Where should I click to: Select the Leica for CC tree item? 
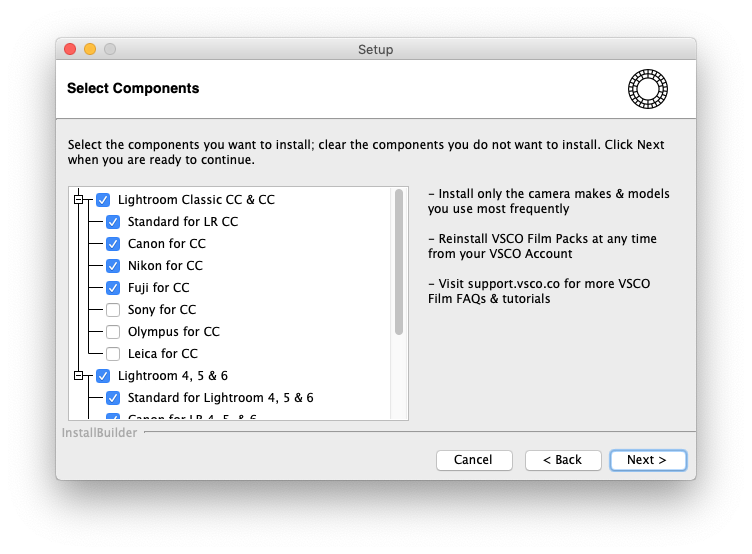(x=163, y=354)
